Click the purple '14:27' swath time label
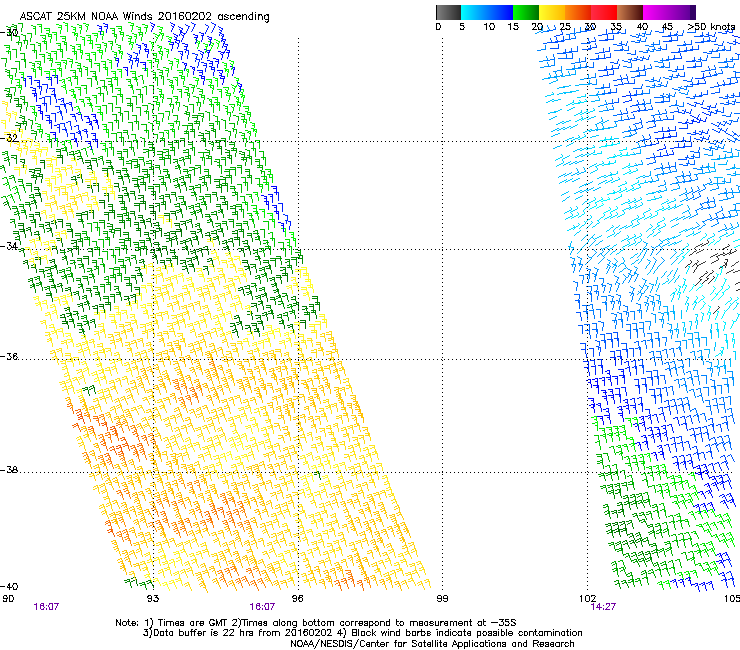Viewport: 740px width, 650px height. click(x=603, y=607)
